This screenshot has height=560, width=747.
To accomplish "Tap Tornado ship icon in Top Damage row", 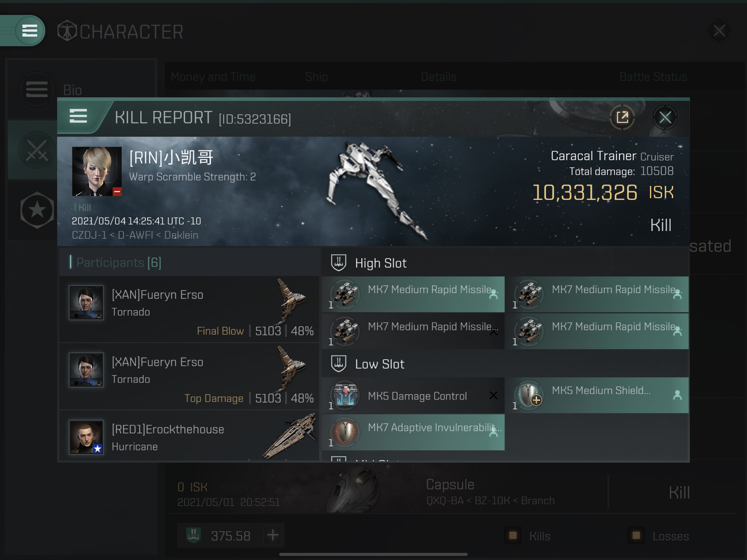I will 291,369.
